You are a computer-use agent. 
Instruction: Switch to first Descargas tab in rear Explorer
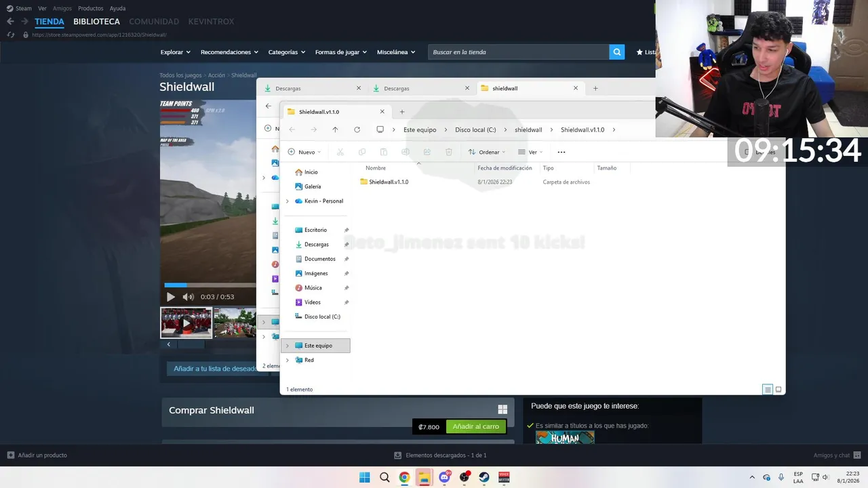(x=313, y=88)
